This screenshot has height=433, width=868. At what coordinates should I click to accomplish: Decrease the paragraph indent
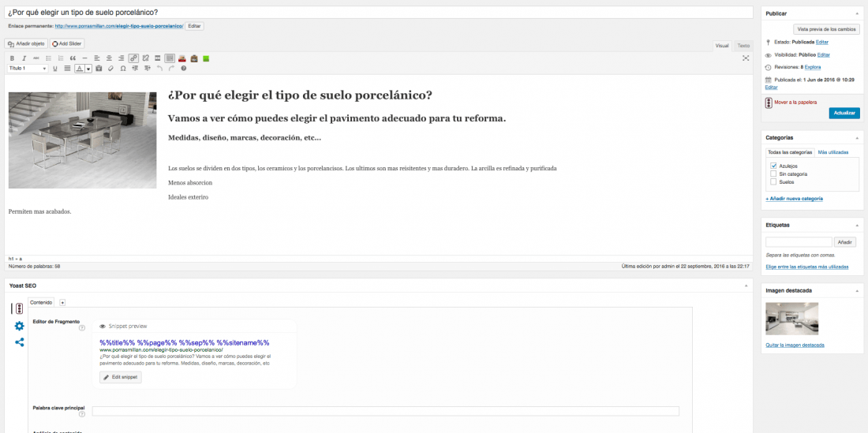135,68
